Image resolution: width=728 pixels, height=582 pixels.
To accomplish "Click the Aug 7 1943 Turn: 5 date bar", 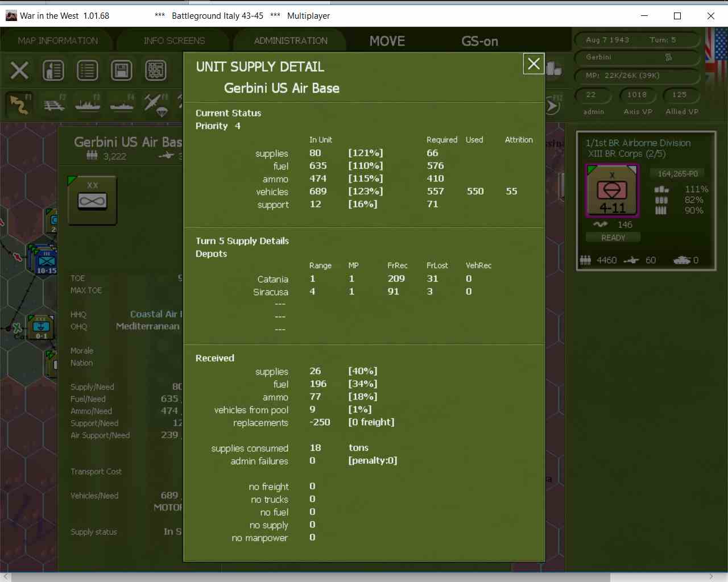I will tap(636, 40).
